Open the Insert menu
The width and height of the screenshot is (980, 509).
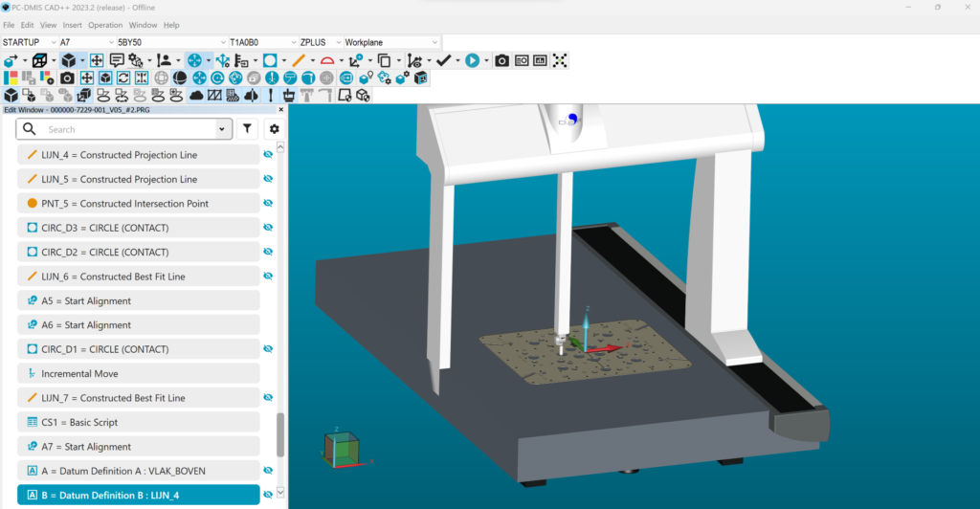point(73,25)
